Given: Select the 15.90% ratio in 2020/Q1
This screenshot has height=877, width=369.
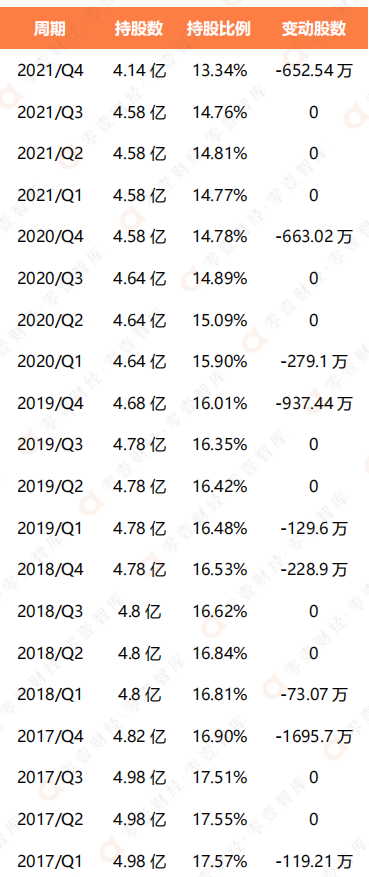Looking at the screenshot, I should pos(220,362).
